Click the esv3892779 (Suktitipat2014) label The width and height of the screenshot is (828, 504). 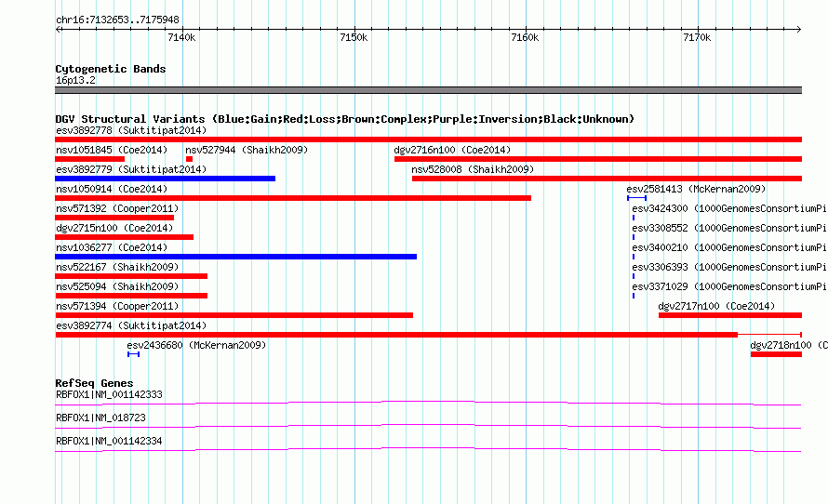coord(131,169)
